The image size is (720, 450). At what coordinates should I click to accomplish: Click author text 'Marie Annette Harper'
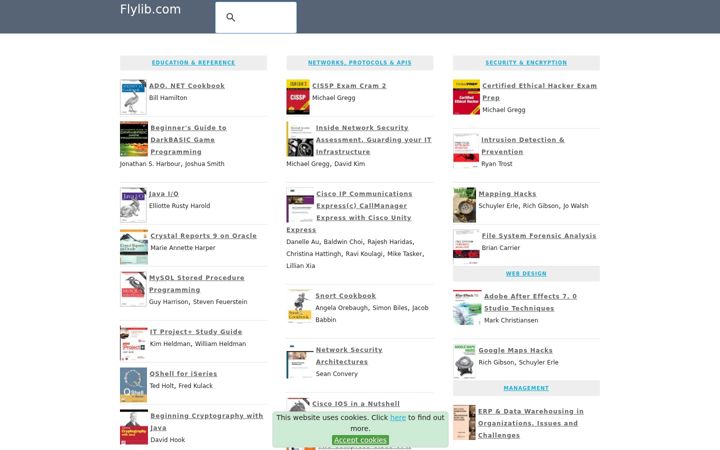(182, 248)
